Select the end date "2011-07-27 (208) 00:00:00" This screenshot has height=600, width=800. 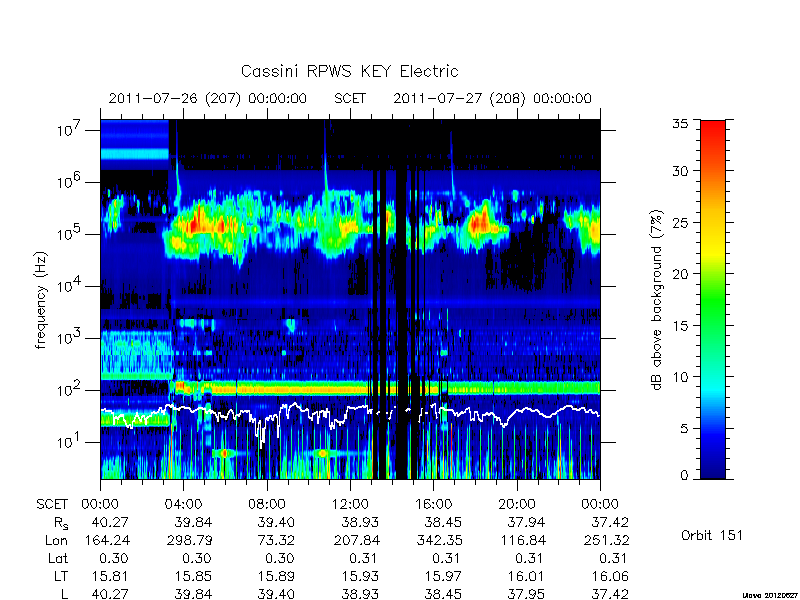tap(492, 98)
